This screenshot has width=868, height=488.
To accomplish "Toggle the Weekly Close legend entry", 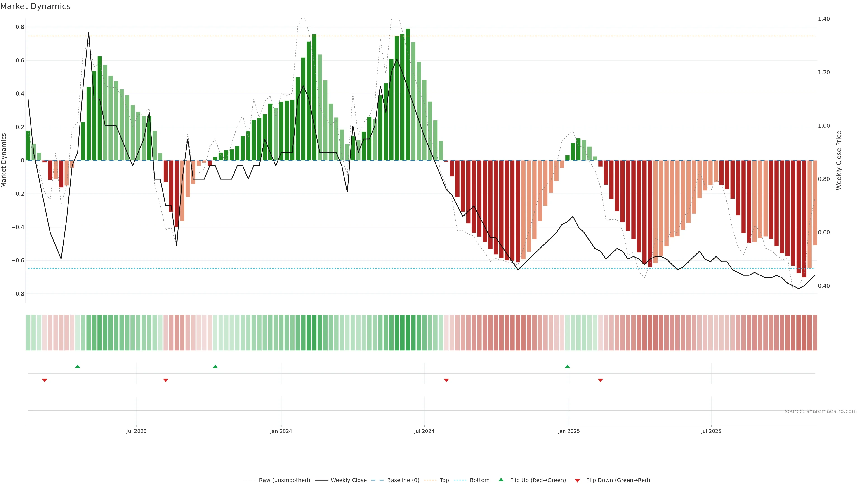I will [x=348, y=480].
